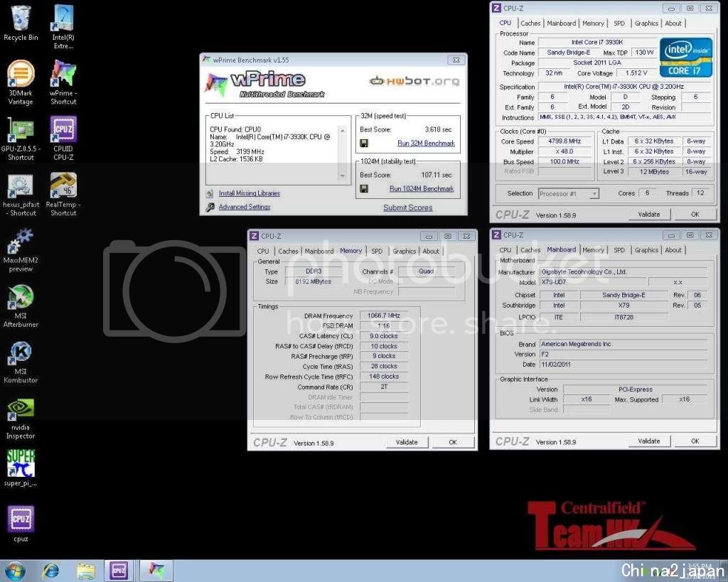Open Caches tab in Memory CPU-Z window
This screenshot has height=582, width=728.
288,251
